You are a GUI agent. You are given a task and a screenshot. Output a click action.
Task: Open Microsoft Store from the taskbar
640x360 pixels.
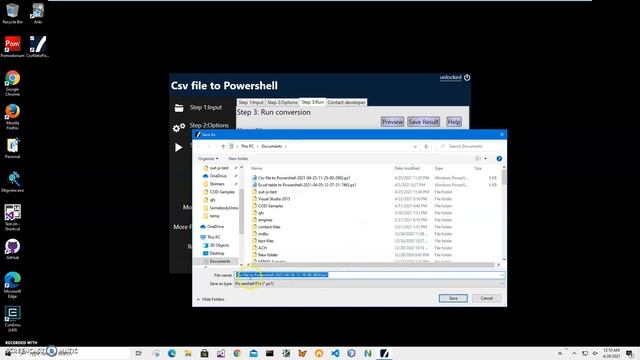coord(204,353)
